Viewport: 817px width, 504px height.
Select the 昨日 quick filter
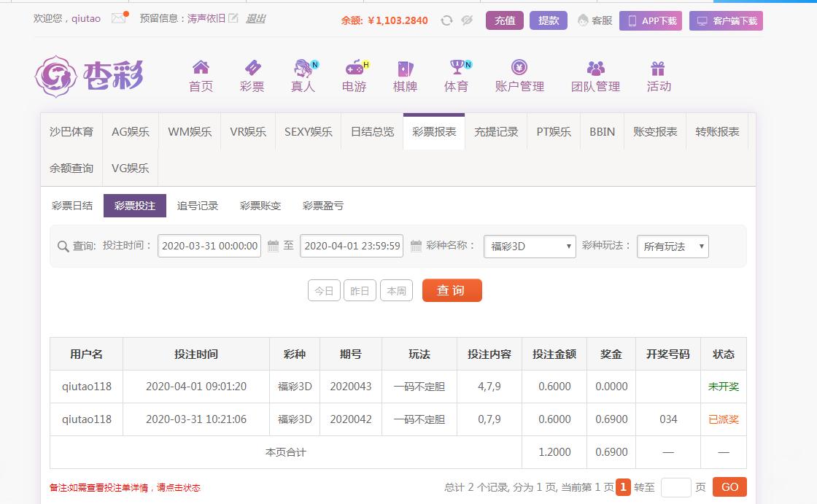tap(360, 291)
